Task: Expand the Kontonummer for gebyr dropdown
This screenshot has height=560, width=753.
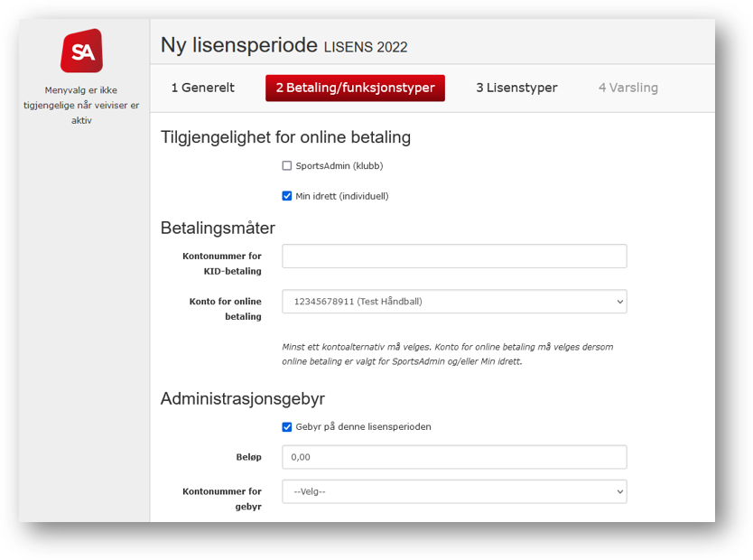Action: pos(454,491)
